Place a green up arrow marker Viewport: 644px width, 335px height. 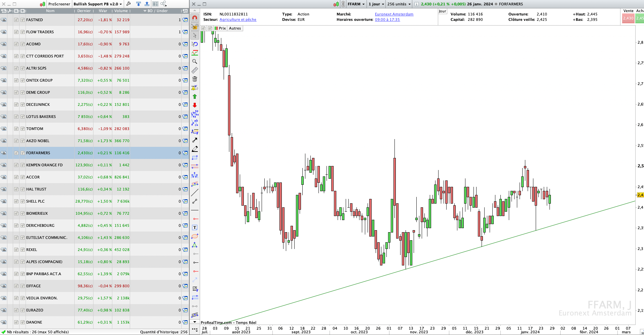195,96
